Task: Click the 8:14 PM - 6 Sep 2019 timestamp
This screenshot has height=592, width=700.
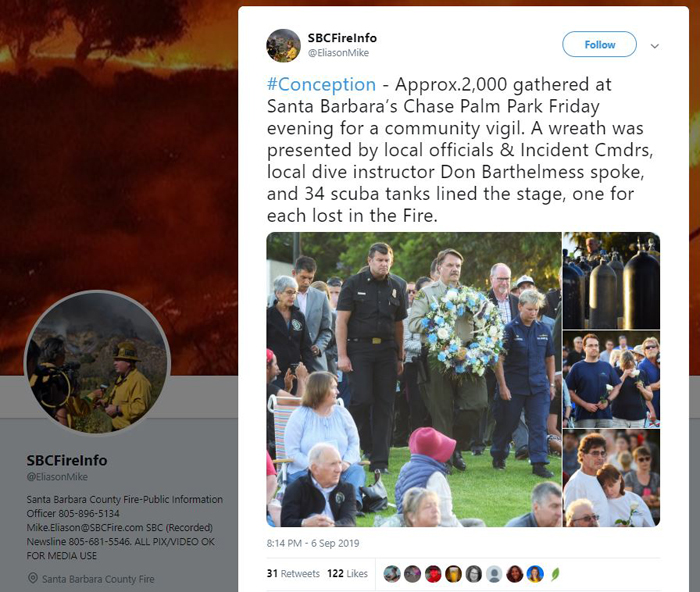Action: coord(313,543)
